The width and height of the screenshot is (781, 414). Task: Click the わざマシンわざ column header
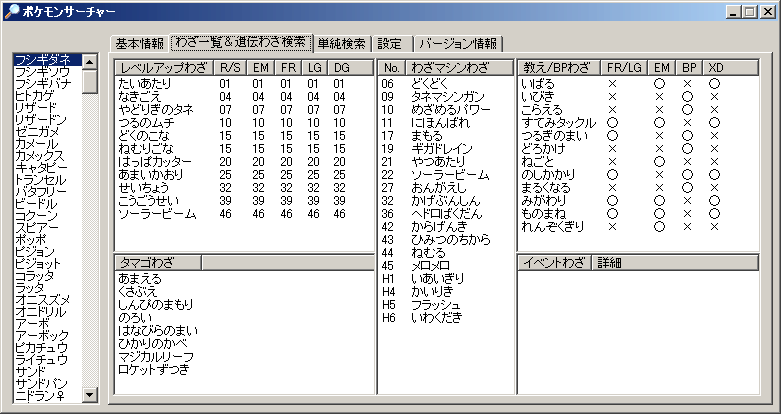pos(459,68)
